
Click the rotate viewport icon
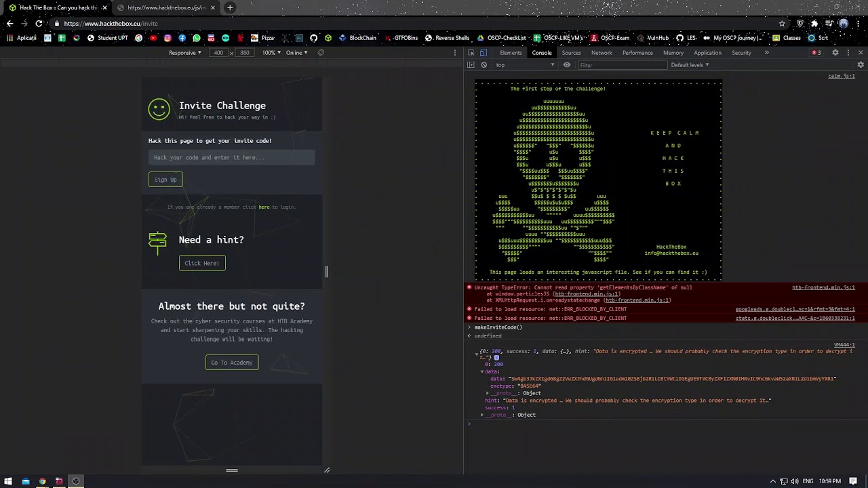tap(321, 53)
